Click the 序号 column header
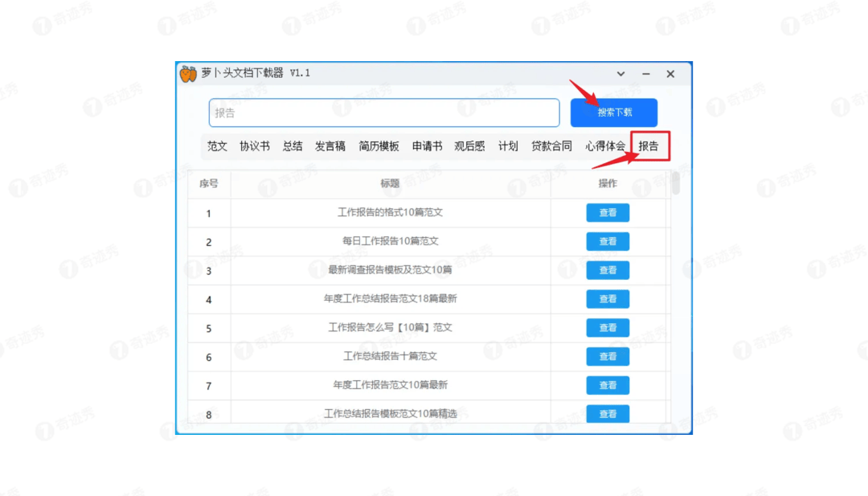Screen dimensions: 868x496 209,184
